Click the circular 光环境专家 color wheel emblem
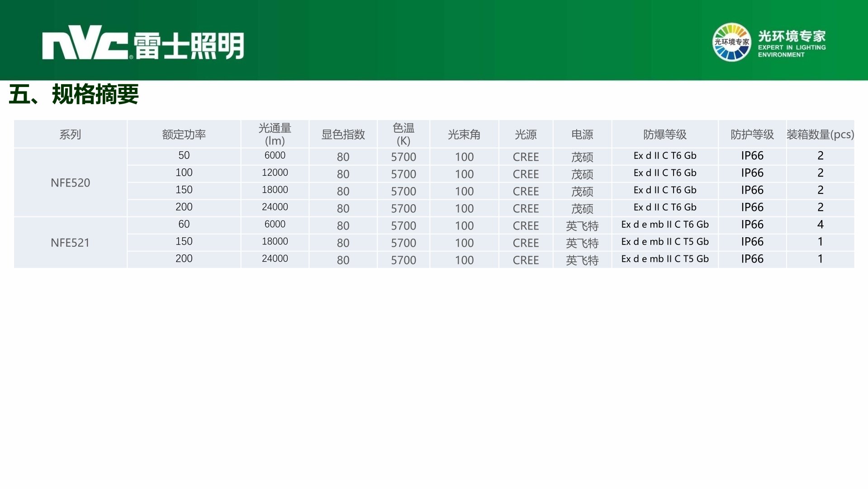The width and height of the screenshot is (868, 489). coord(731,42)
